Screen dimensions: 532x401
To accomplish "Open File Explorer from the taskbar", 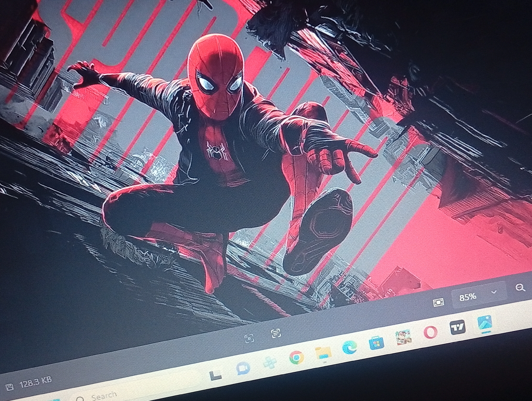I will click(323, 353).
